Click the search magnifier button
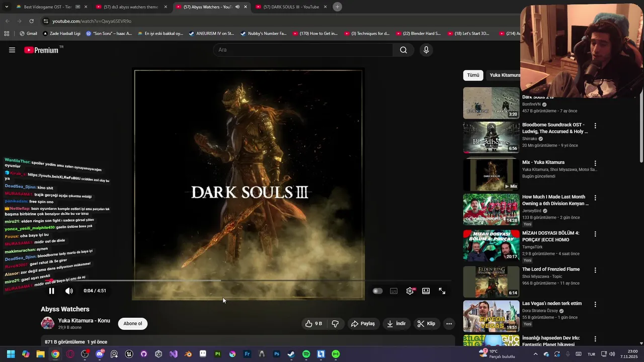The image size is (644, 362). click(x=404, y=50)
